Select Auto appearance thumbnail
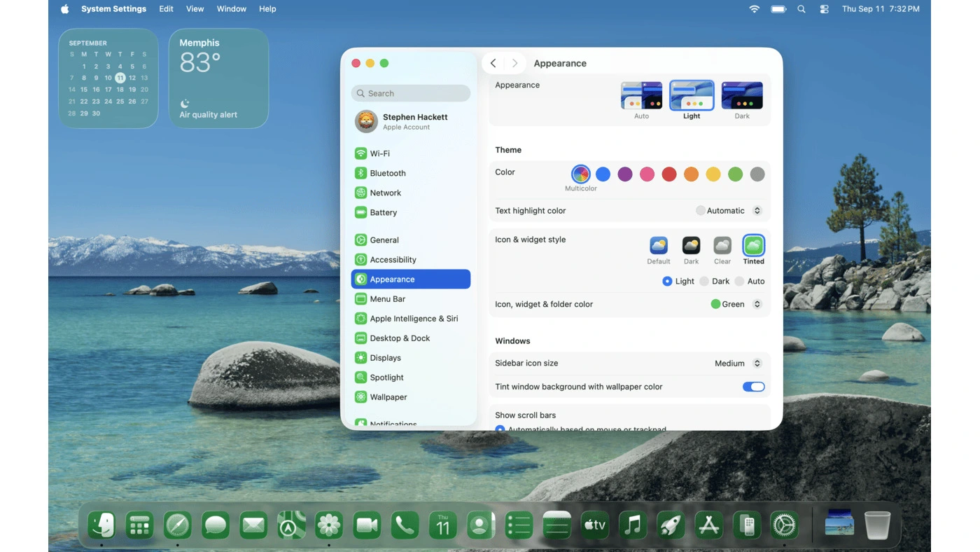 pyautogui.click(x=641, y=95)
